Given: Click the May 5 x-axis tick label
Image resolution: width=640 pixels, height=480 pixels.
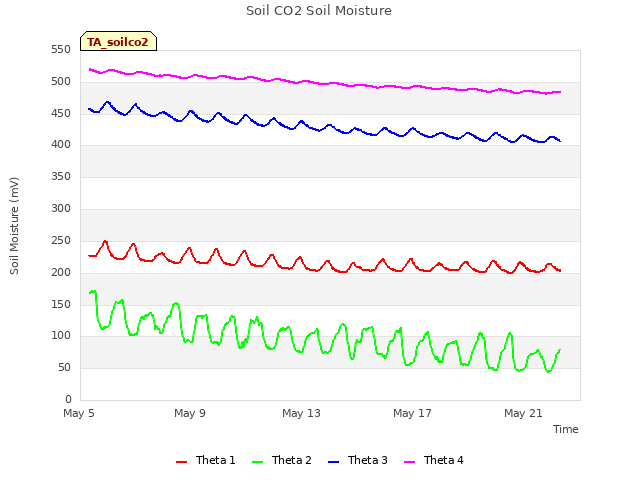Looking at the screenshot, I should click(79, 413).
